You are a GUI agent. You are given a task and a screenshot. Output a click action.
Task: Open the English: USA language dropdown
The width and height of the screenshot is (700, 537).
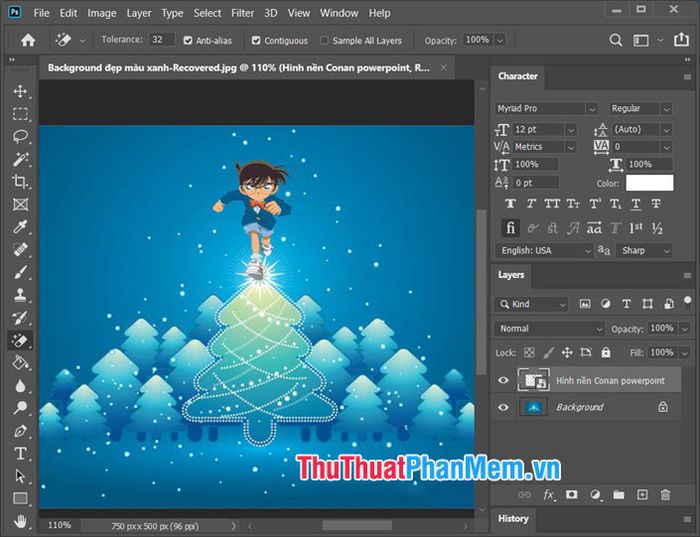coord(544,250)
